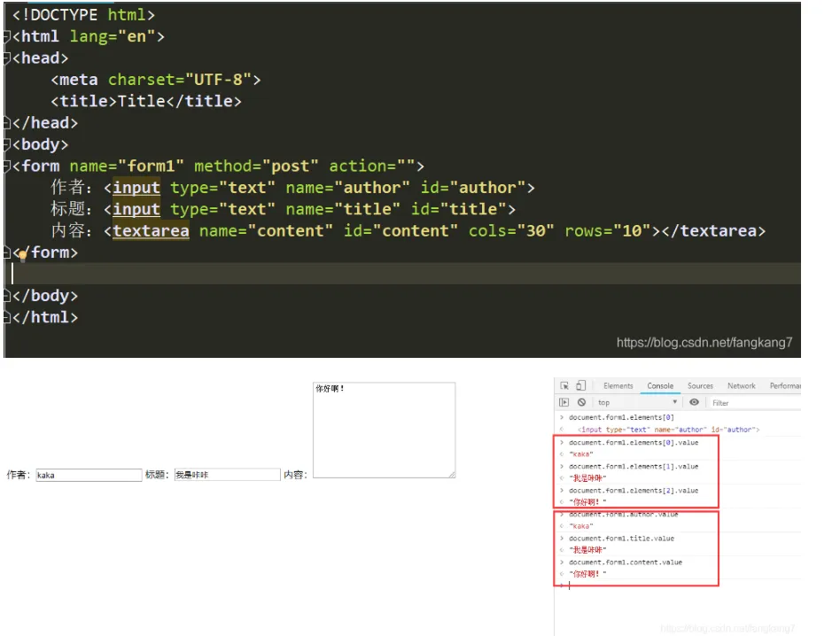Viewport: 840px width, 636px height.
Task: Click the word input on the author code line
Action: pyautogui.click(x=136, y=188)
